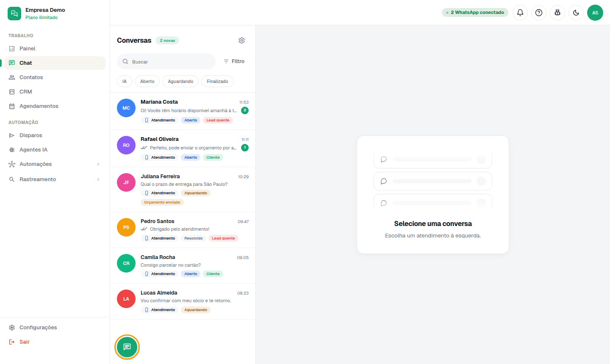Expand the Automações submenu chevron
This screenshot has height=364, width=610.
click(98, 164)
